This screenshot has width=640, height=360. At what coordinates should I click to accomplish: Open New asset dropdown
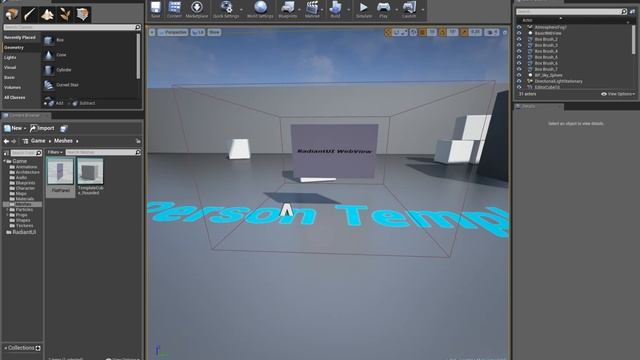click(x=15, y=129)
